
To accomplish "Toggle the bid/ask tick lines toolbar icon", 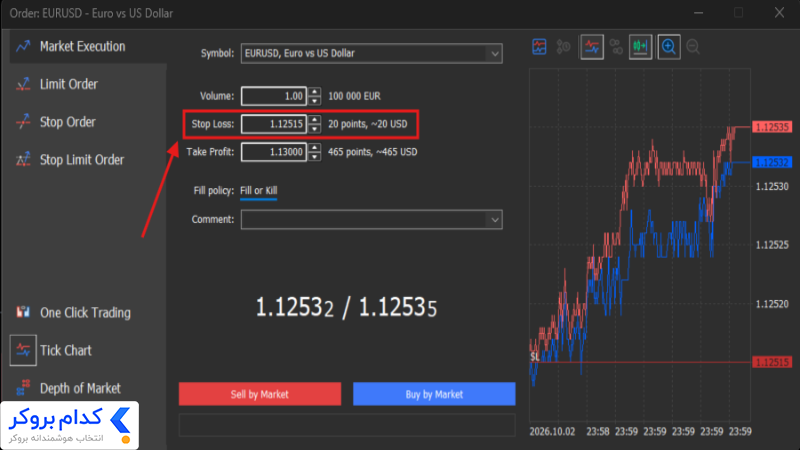I will [x=592, y=47].
